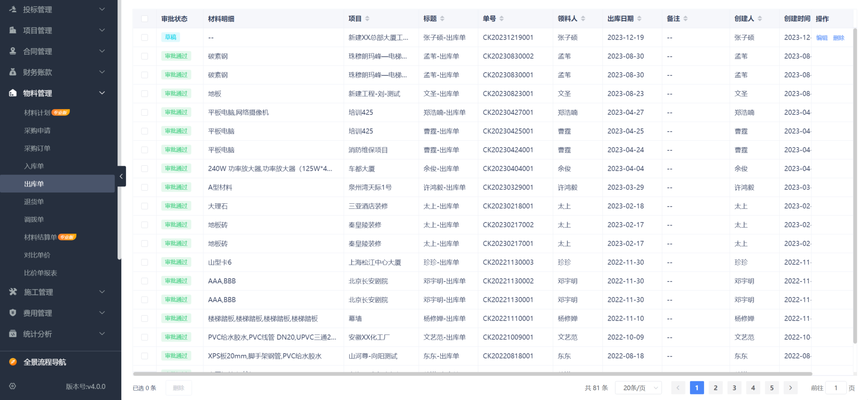Click bottom batch 删除 button
The image size is (868, 400).
[x=178, y=388]
